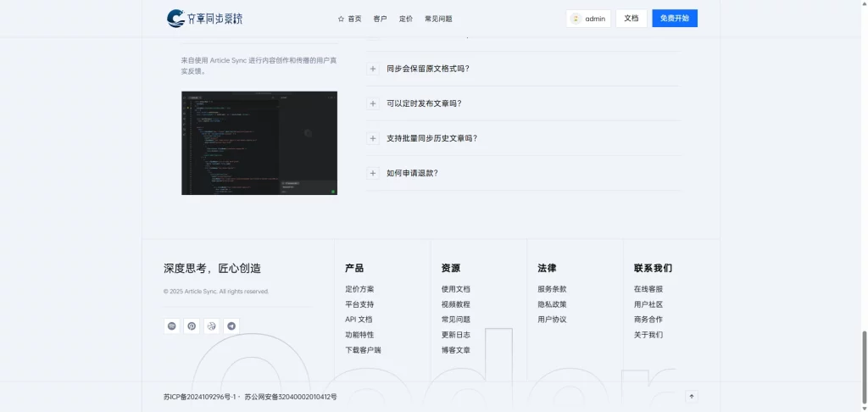Screen dimensions: 868x412
Task: Open 定价方案 link under 产品
Action: click(x=359, y=289)
